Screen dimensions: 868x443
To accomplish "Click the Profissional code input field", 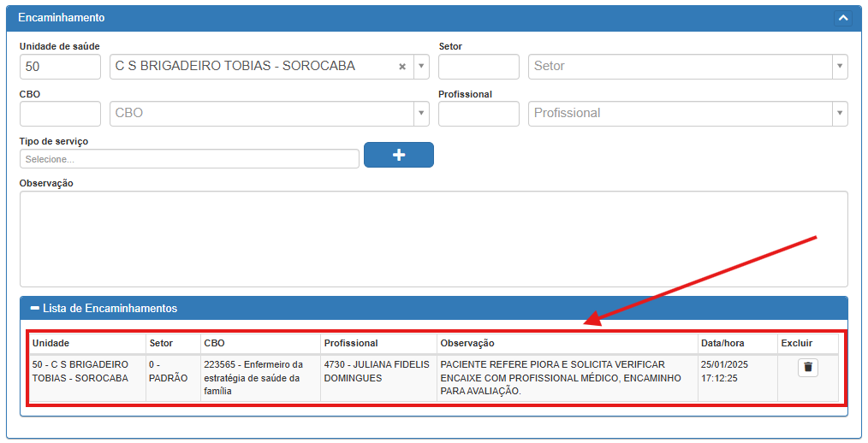I will [x=479, y=114].
